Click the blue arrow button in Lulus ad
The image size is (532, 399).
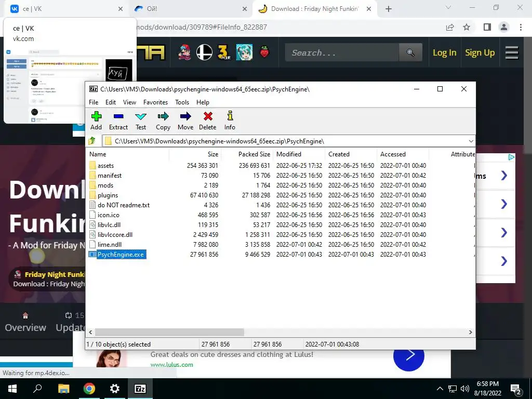pyautogui.click(x=409, y=356)
